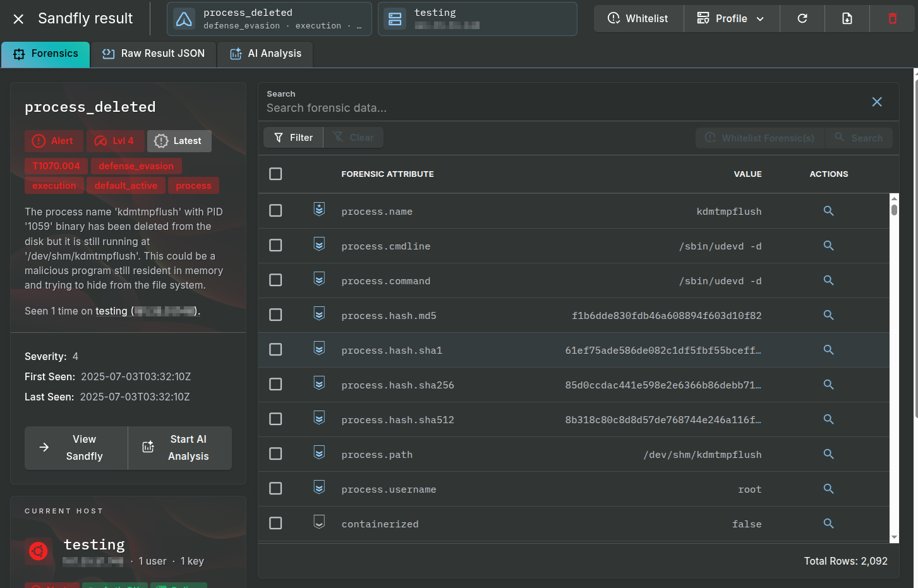918x588 pixels.
Task: Search by process.username magnifier icon
Action: click(x=828, y=489)
